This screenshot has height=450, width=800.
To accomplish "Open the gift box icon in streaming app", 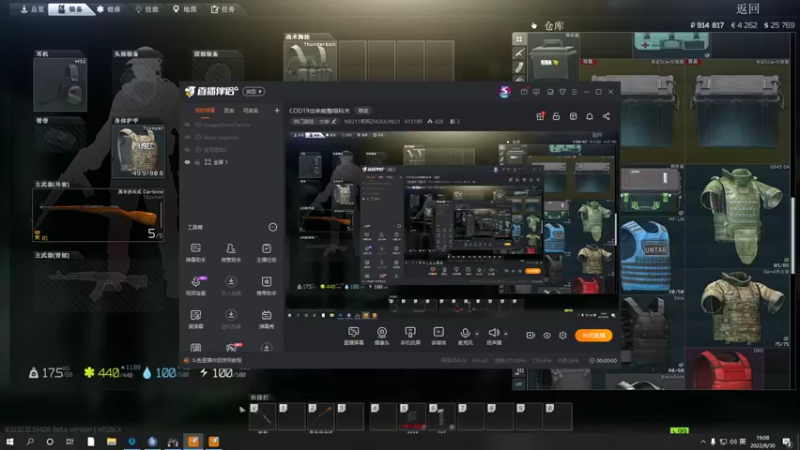I will tap(540, 116).
